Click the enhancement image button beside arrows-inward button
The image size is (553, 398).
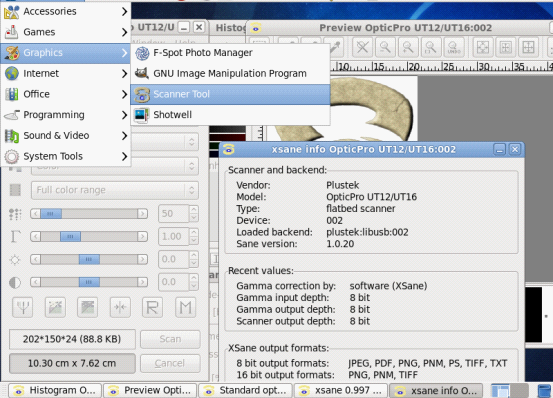(x=88, y=307)
